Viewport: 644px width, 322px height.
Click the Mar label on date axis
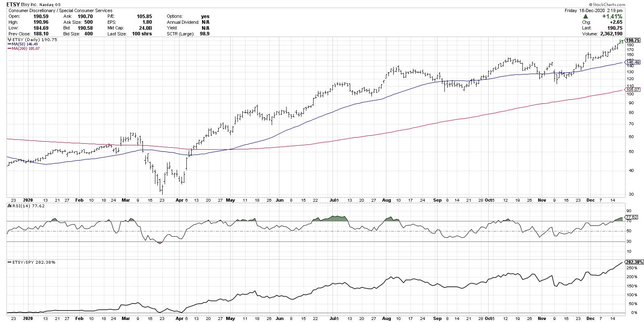126,200
